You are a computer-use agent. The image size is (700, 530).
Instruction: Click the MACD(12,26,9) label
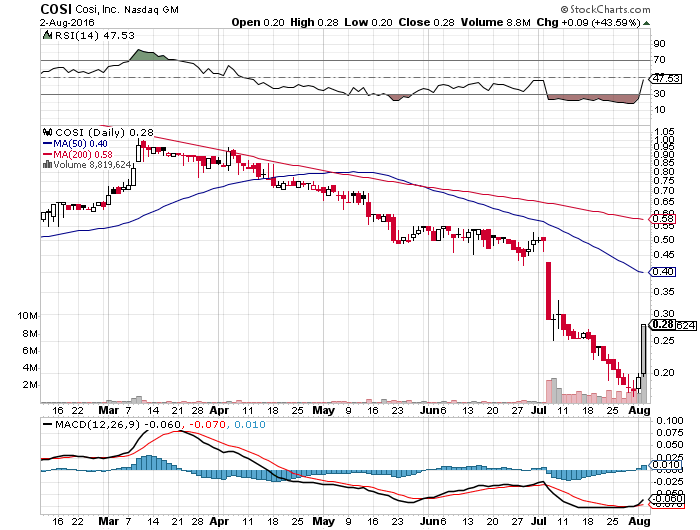[x=98, y=424]
